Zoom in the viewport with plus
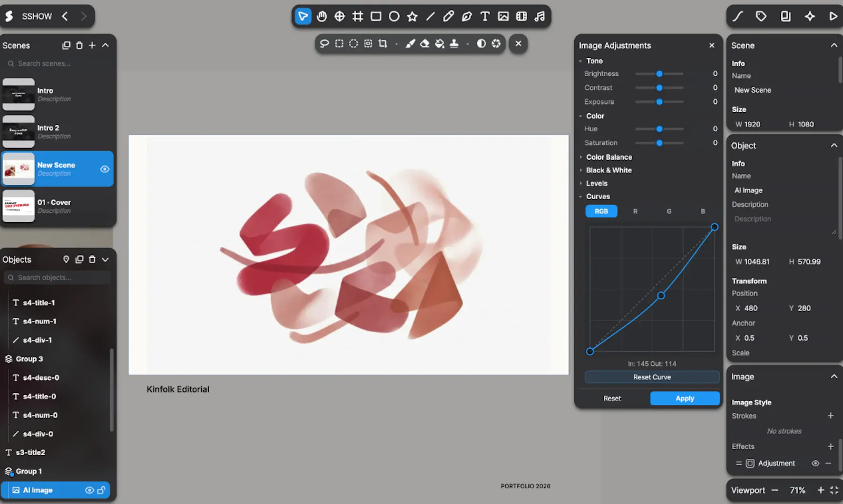Viewport: 843px width, 504px height. pyautogui.click(x=821, y=490)
